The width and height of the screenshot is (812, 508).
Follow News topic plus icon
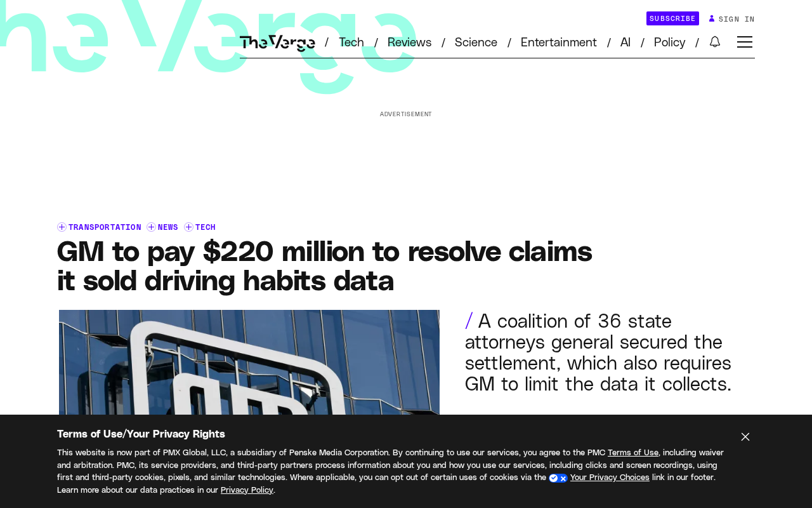pos(151,227)
